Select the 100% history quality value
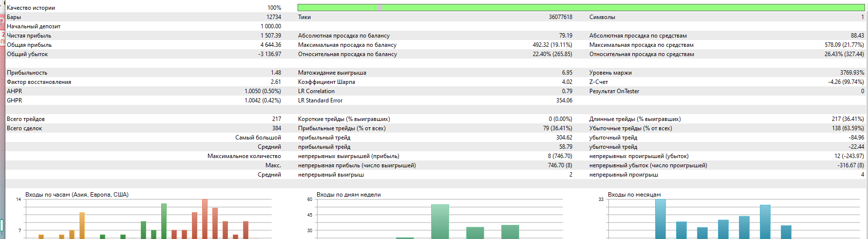 (274, 8)
